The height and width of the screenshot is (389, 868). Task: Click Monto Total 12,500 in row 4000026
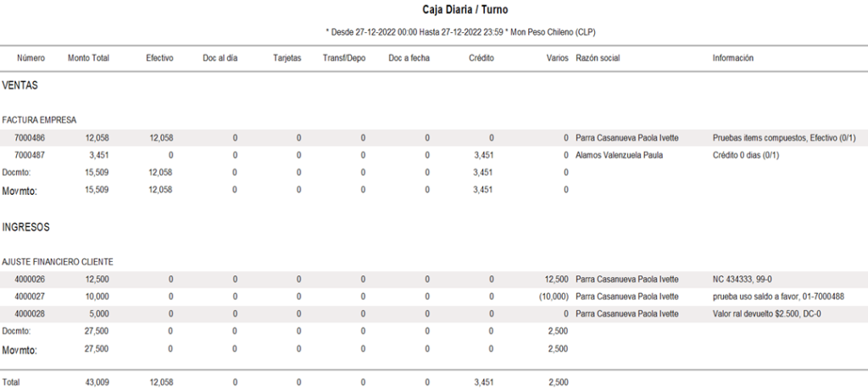97,280
